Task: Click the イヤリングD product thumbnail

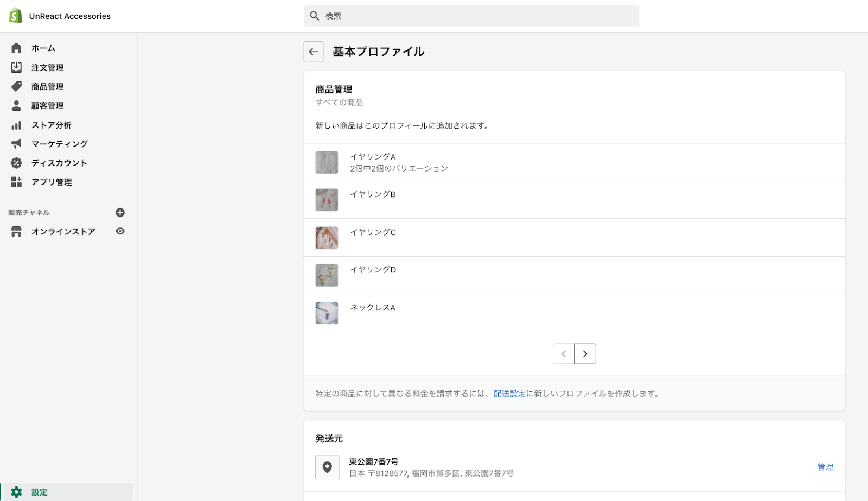Action: (x=327, y=275)
